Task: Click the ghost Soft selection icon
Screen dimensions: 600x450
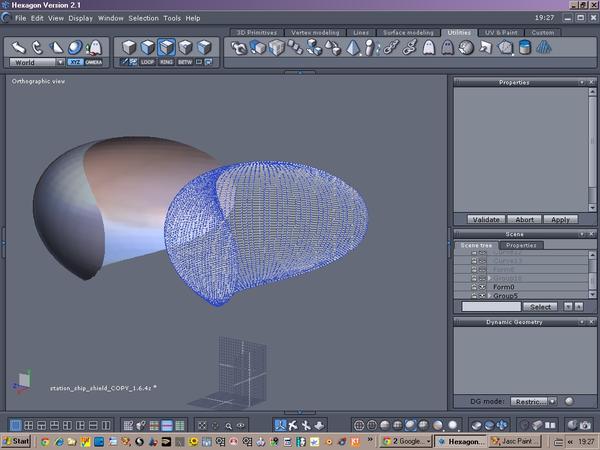Action: coord(94,47)
